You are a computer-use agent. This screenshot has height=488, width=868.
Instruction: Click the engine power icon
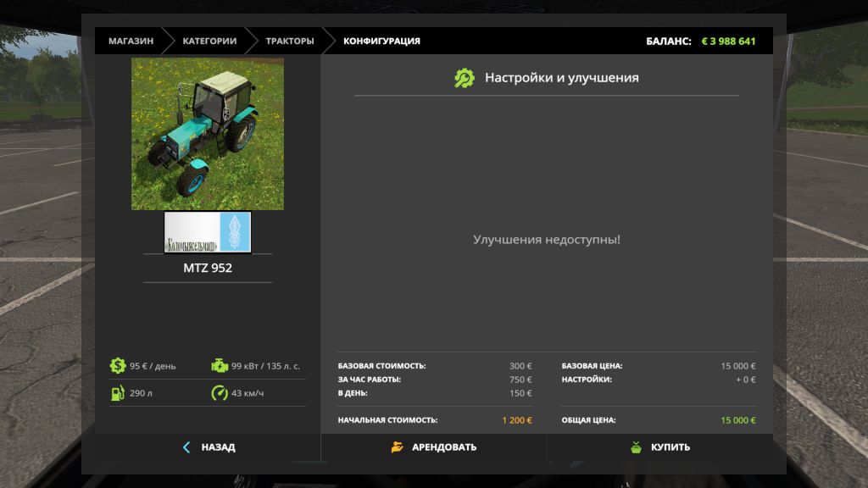click(219, 366)
